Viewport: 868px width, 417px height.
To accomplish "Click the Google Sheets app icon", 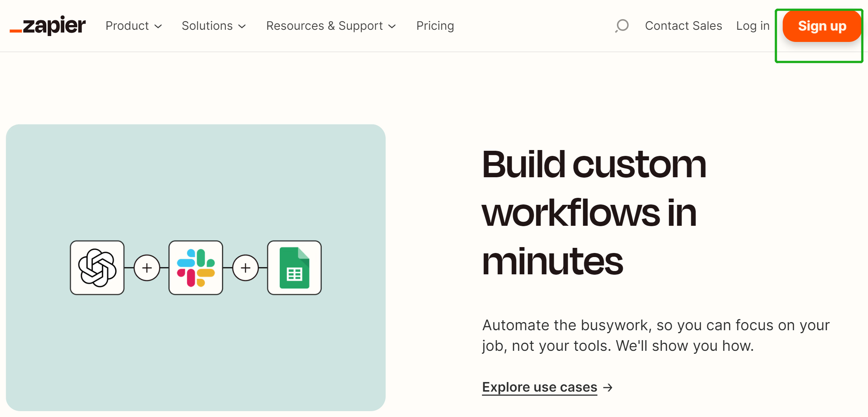I will 294,268.
